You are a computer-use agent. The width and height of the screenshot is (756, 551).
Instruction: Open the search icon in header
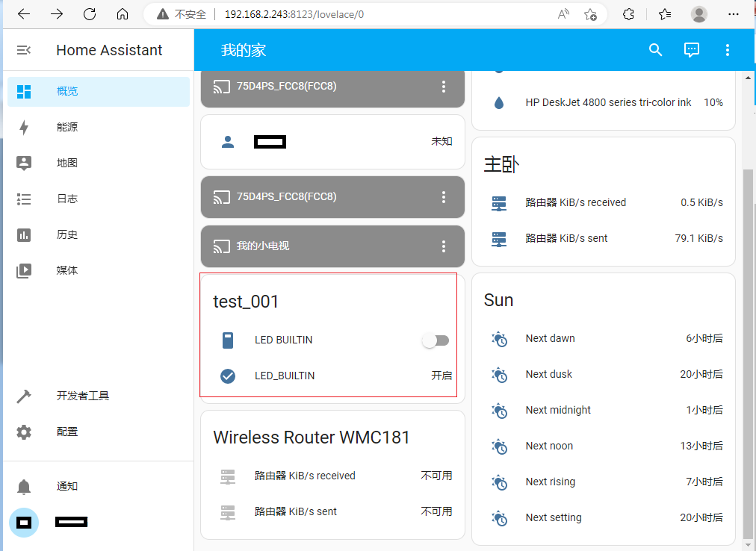click(655, 50)
